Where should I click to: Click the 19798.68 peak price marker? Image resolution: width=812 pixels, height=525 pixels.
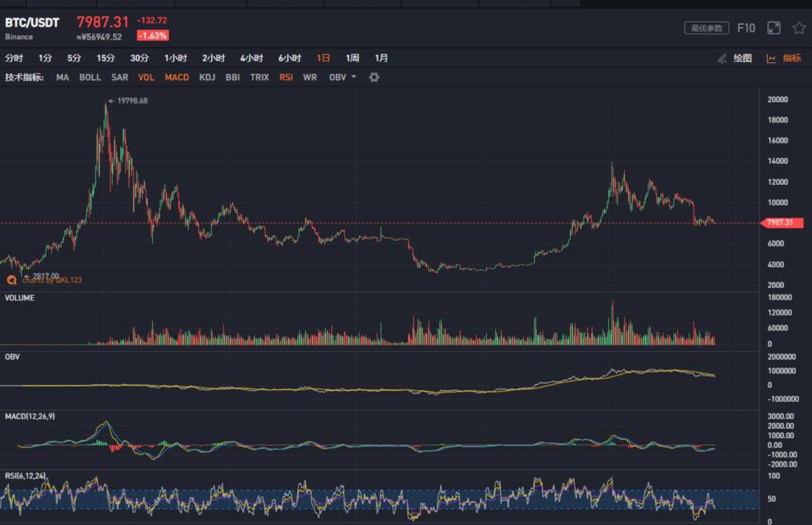131,101
